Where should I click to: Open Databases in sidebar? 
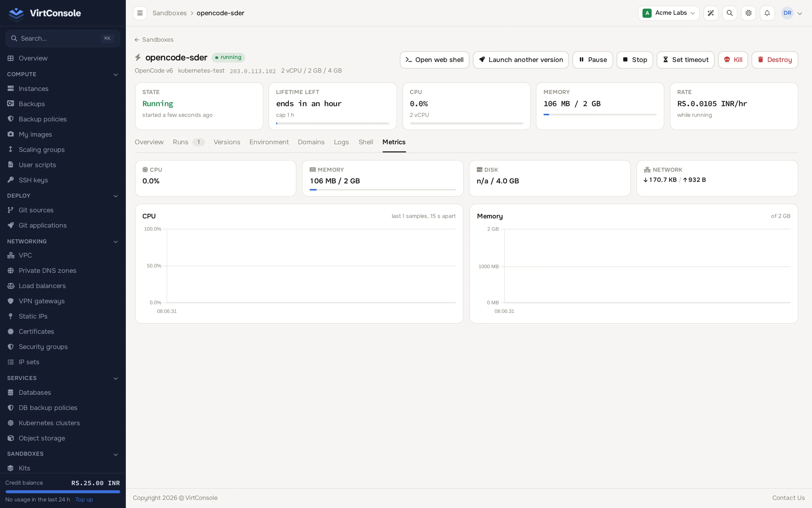point(63,392)
